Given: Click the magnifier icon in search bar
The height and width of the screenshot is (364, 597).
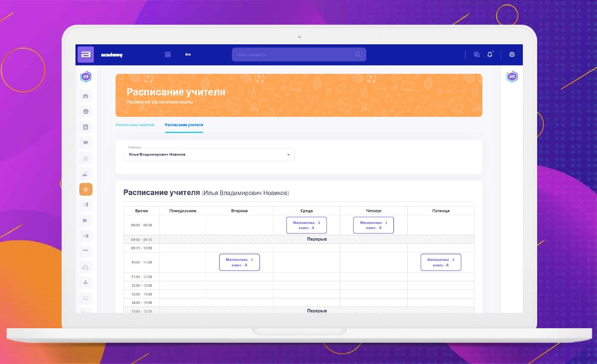Looking at the screenshot, I should click(x=358, y=55).
